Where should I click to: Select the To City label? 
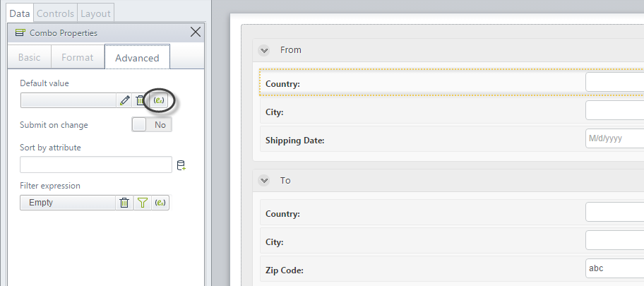[x=275, y=242]
